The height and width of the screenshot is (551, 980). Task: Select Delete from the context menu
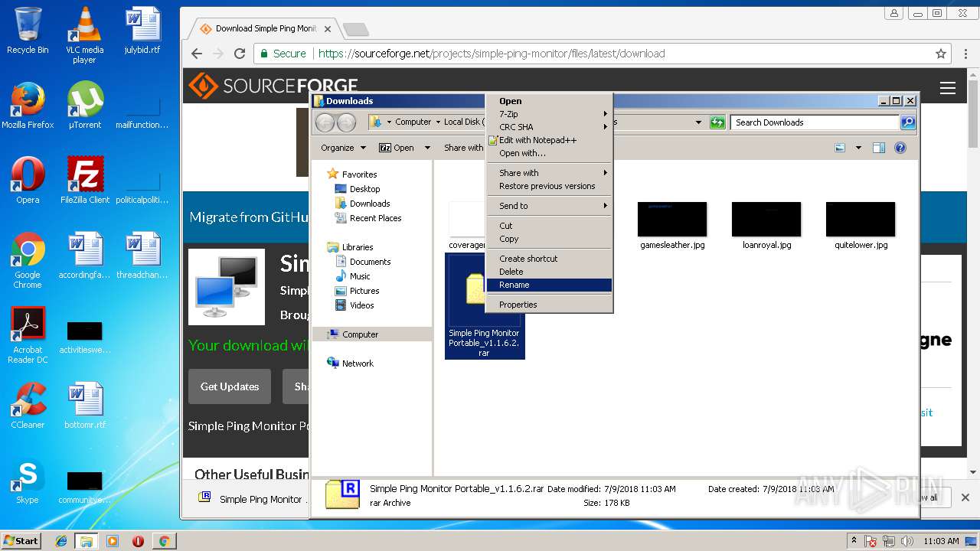click(x=550, y=272)
